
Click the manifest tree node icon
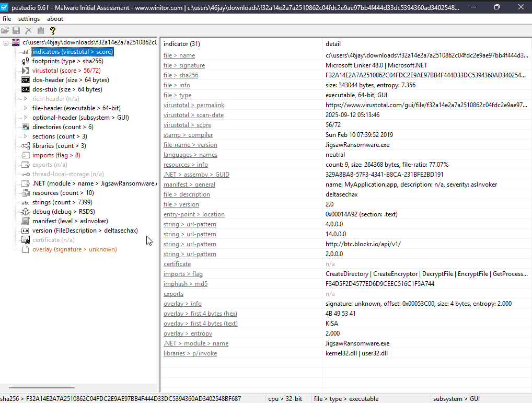tap(26, 221)
